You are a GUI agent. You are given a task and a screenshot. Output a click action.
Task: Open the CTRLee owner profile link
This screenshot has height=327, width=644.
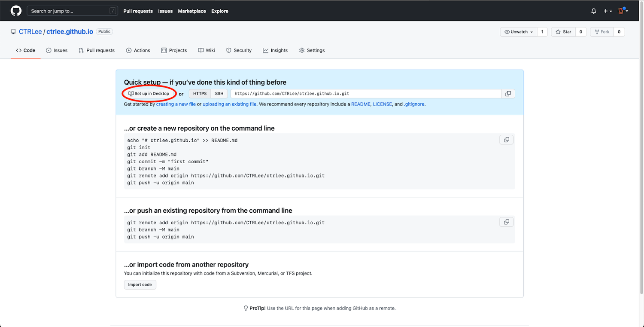coord(30,32)
